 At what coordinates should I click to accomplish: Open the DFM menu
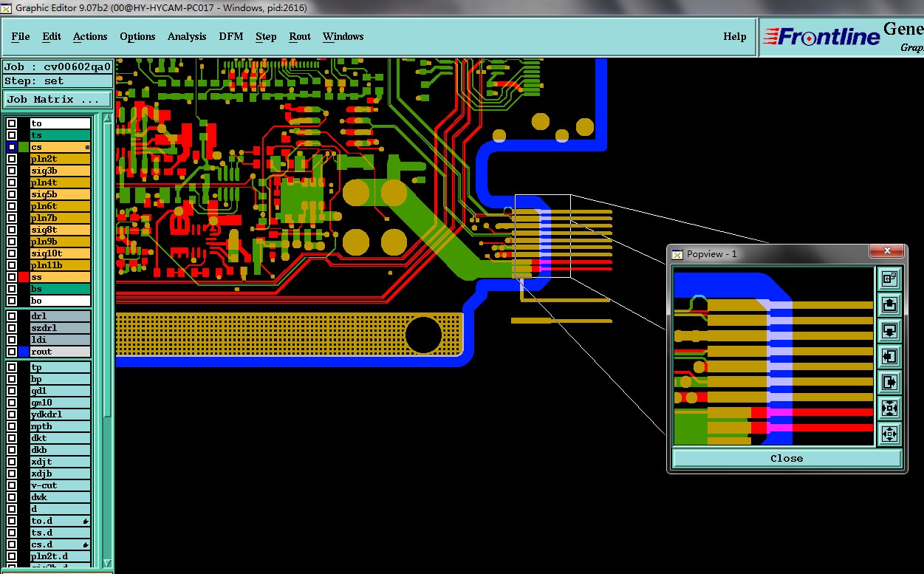[x=230, y=36]
